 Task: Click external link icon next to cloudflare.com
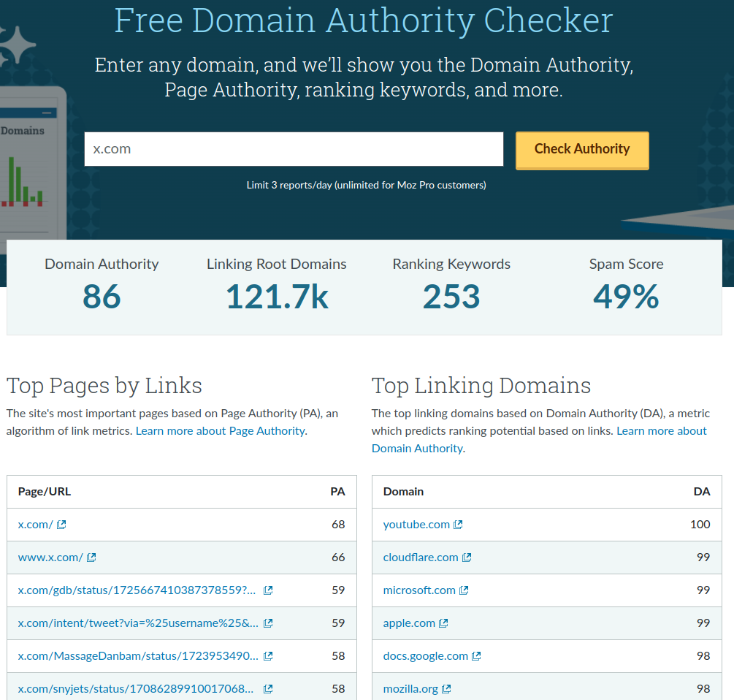point(467,558)
